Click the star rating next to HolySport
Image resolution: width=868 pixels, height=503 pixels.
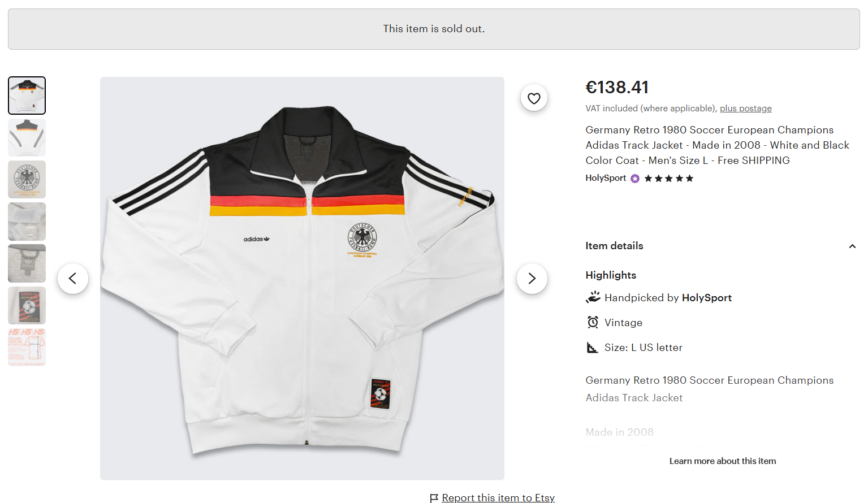[668, 178]
